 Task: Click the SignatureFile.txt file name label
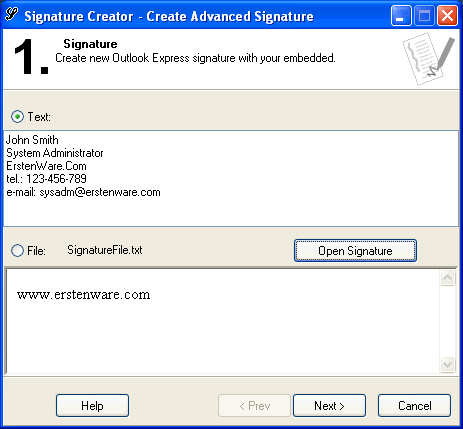105,250
